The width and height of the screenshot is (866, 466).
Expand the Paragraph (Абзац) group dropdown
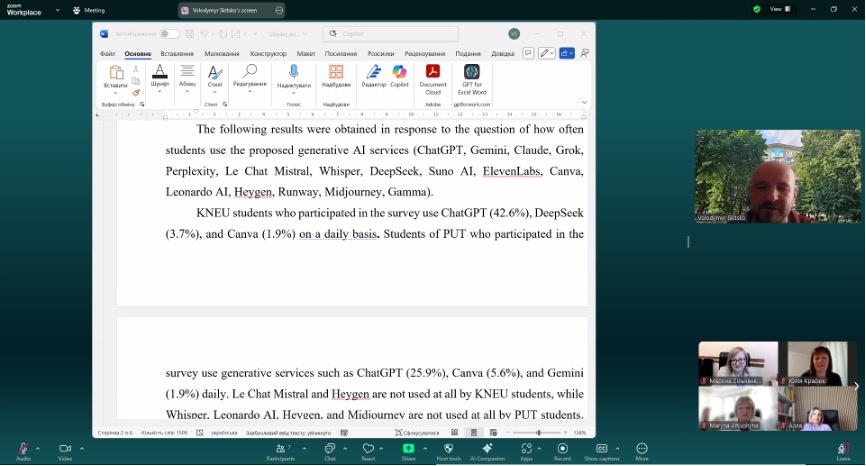pyautogui.click(x=187, y=91)
